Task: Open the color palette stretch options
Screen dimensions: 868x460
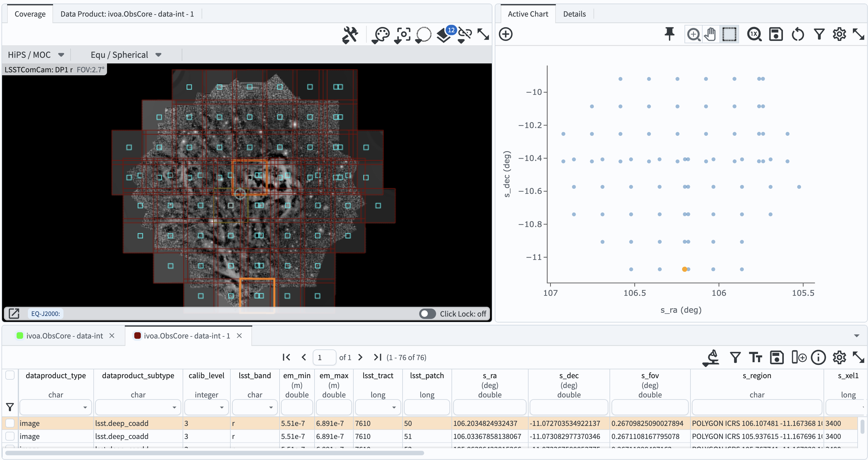Action: (381, 35)
